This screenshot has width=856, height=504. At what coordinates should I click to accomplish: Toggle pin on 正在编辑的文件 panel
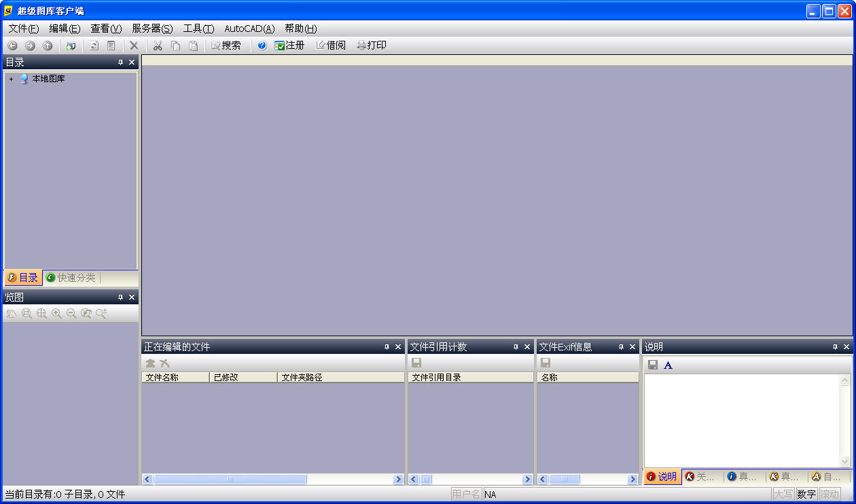[x=387, y=347]
